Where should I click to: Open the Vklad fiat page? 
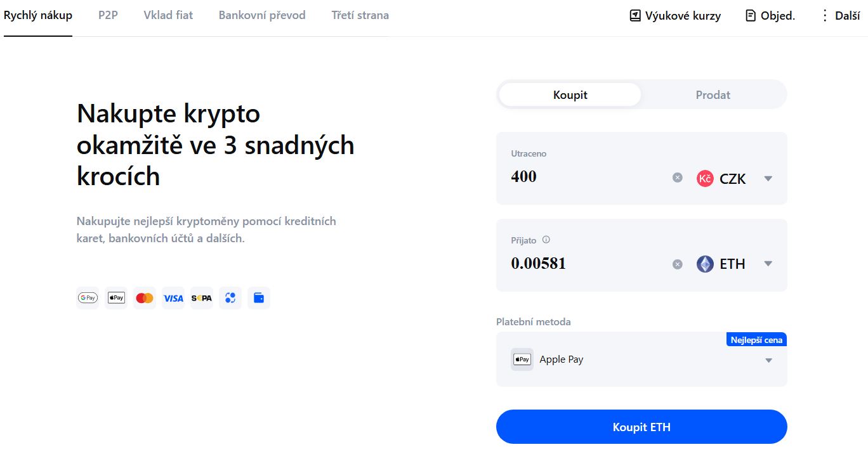(168, 15)
